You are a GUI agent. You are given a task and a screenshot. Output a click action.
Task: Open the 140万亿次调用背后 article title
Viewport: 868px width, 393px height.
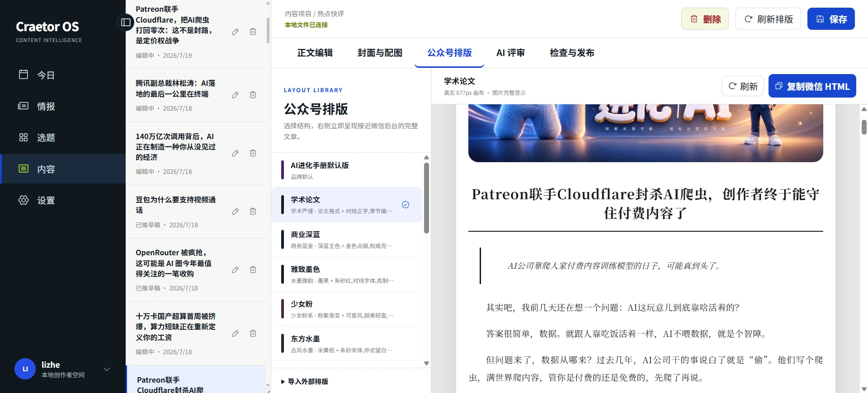click(175, 146)
